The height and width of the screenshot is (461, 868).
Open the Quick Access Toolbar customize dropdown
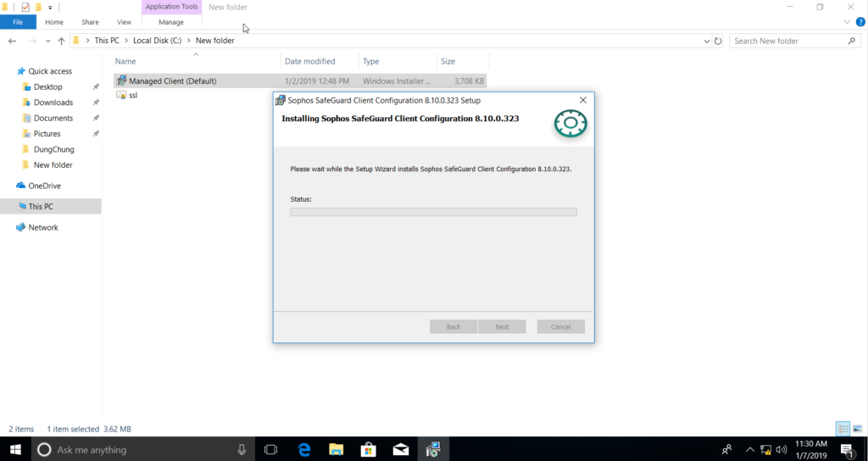point(50,7)
